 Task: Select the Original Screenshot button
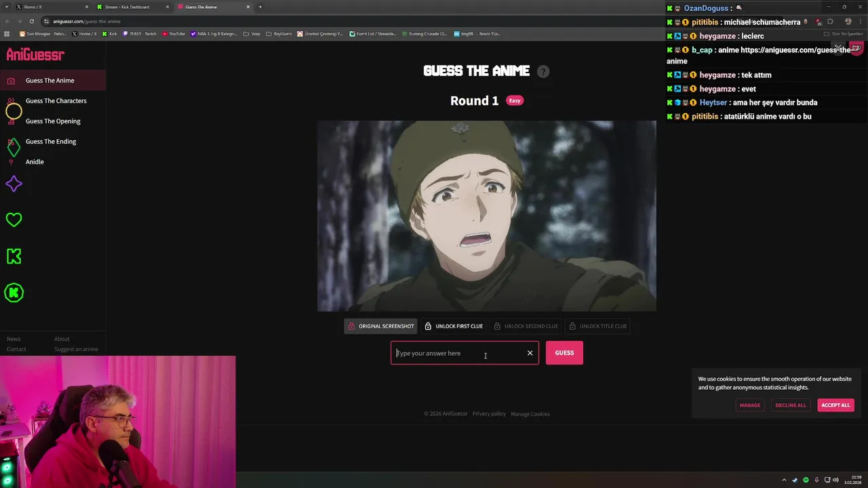pyautogui.click(x=380, y=326)
